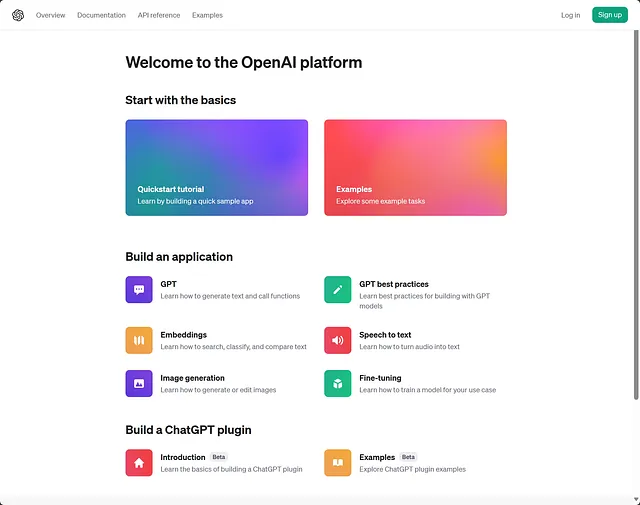
Task: Click the Introduction plugin title
Action: click(x=183, y=457)
